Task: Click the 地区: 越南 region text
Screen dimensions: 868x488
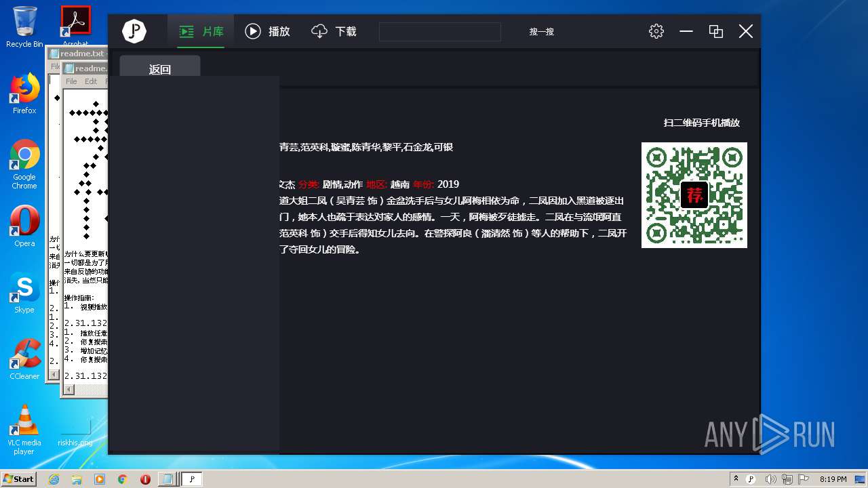Action: click(x=388, y=184)
